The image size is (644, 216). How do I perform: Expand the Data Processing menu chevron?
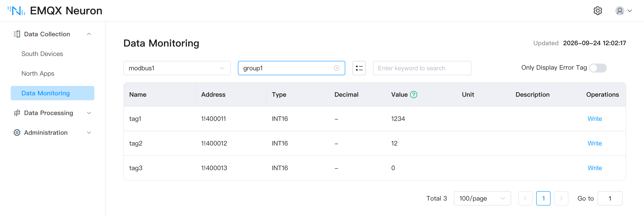89,113
